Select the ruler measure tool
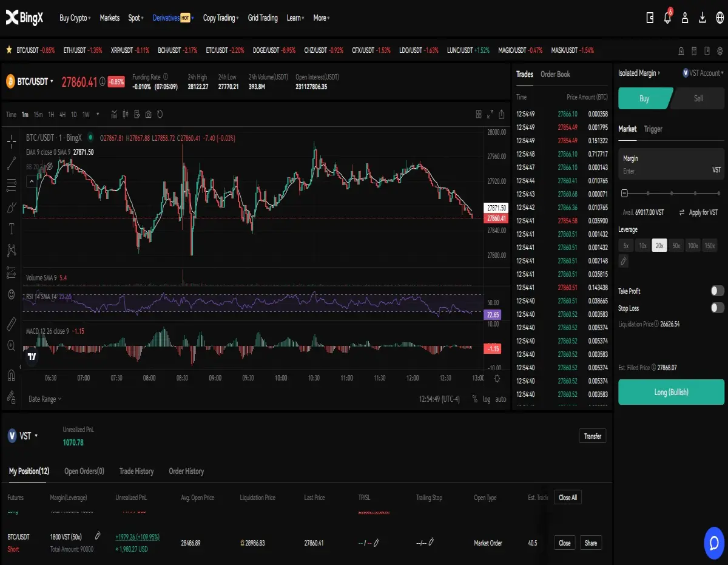Viewport: 728px width, 565px height. pos(11,324)
